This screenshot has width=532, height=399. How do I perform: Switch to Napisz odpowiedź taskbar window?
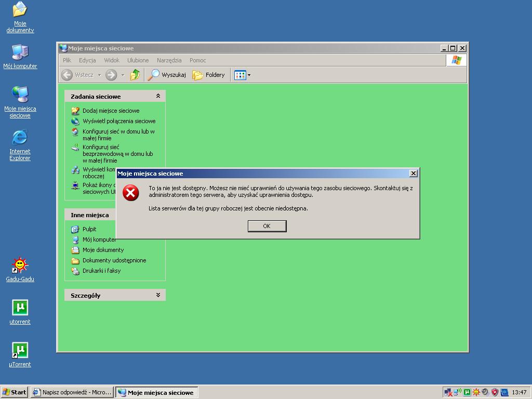(x=72, y=392)
